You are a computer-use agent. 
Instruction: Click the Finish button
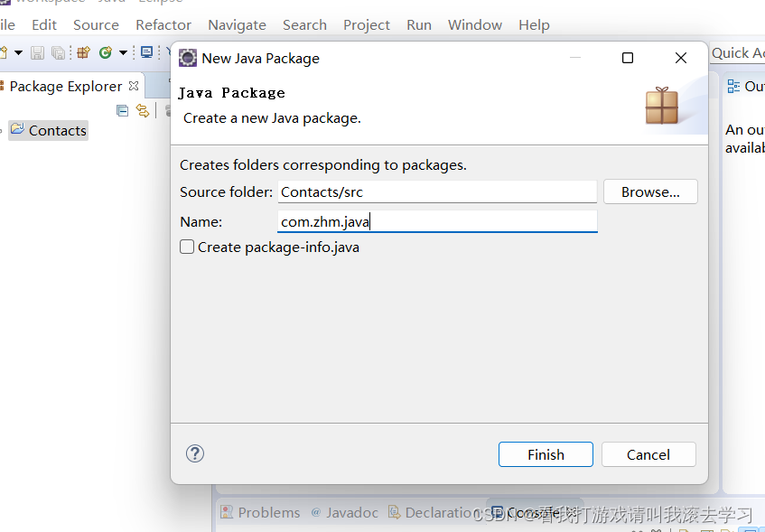click(x=546, y=454)
